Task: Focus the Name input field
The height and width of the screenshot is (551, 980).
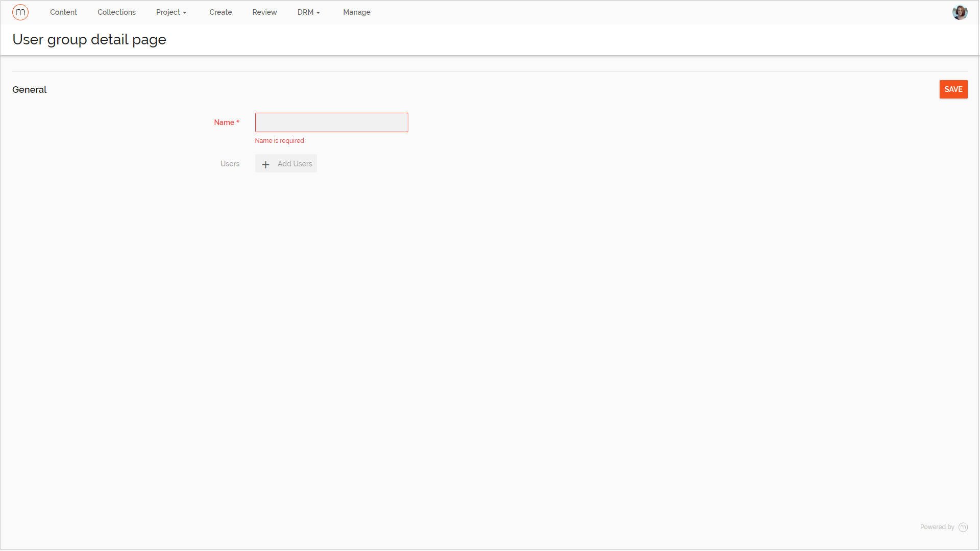Action: [331, 122]
